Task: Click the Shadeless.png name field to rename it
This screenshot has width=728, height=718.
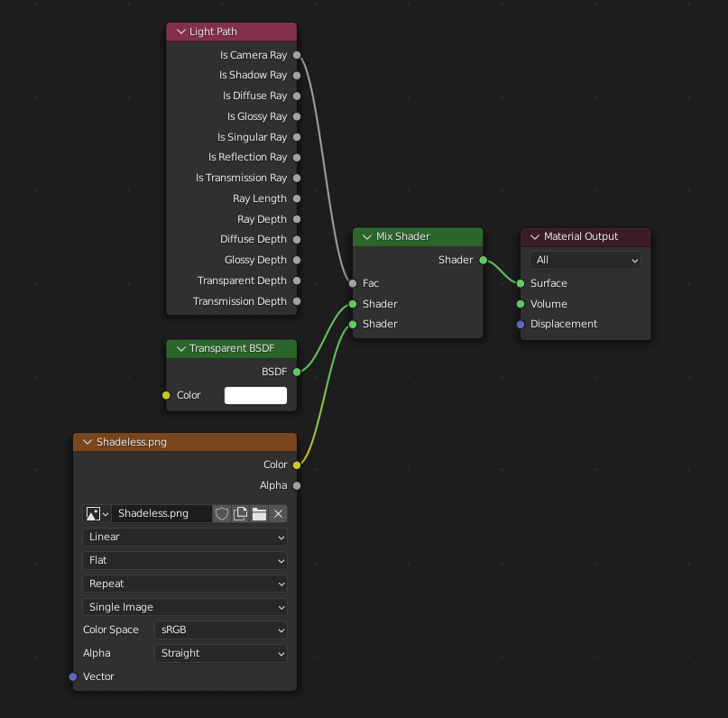Action: click(162, 513)
